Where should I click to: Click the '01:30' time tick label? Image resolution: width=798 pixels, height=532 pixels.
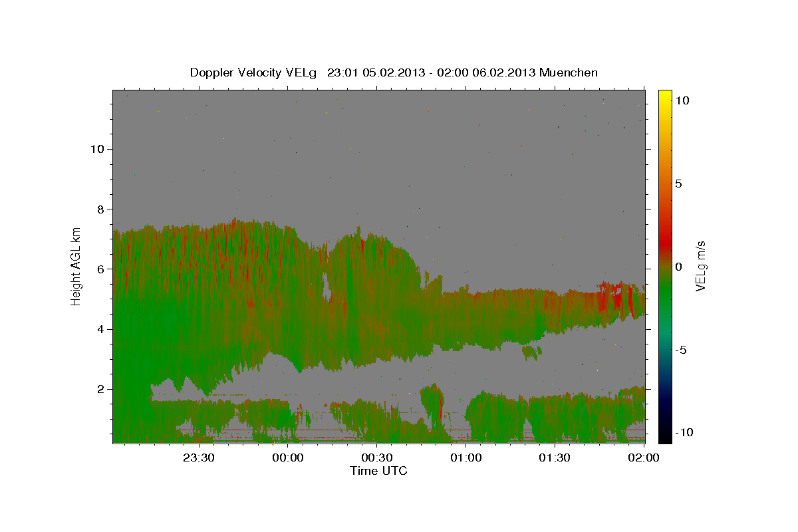coord(555,458)
